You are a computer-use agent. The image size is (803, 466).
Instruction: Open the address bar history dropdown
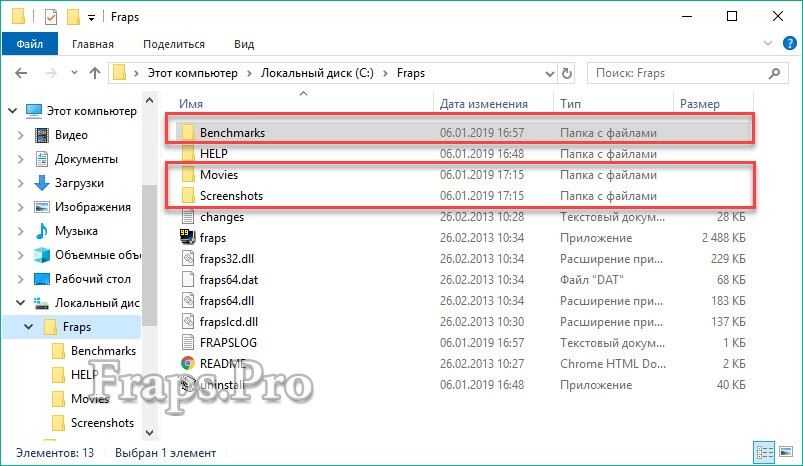pyautogui.click(x=550, y=74)
